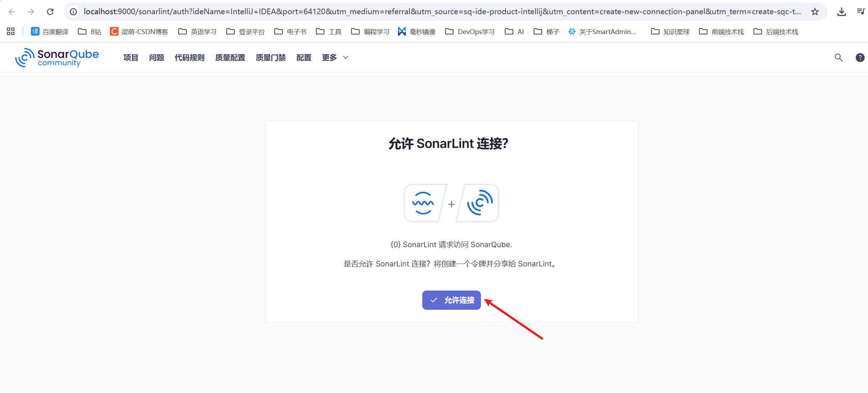
Task: Open the 代码规则 menu
Action: point(190,58)
